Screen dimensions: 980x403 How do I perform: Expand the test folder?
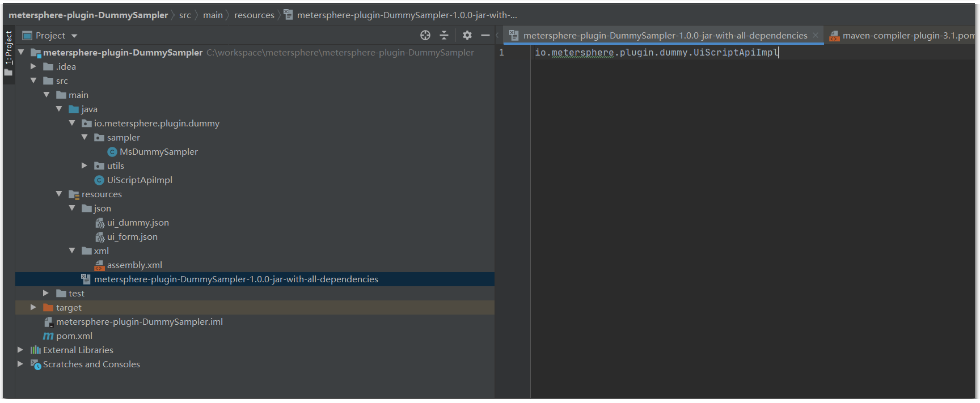(46, 293)
